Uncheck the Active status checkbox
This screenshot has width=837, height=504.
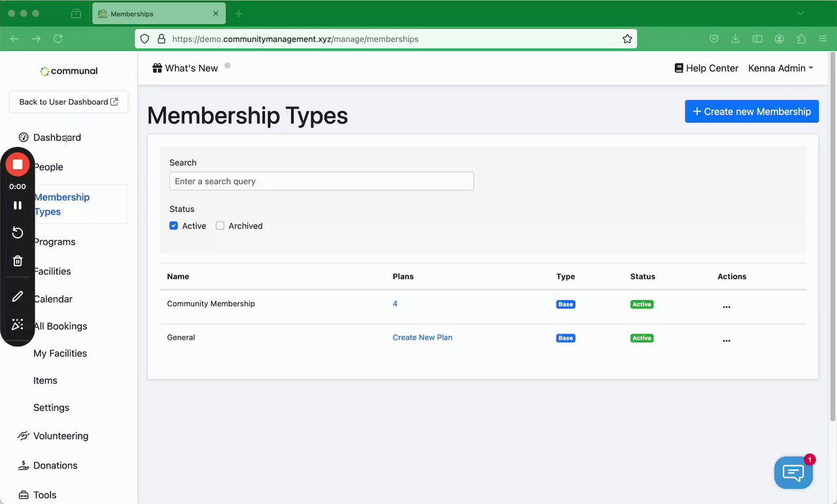pyautogui.click(x=173, y=226)
